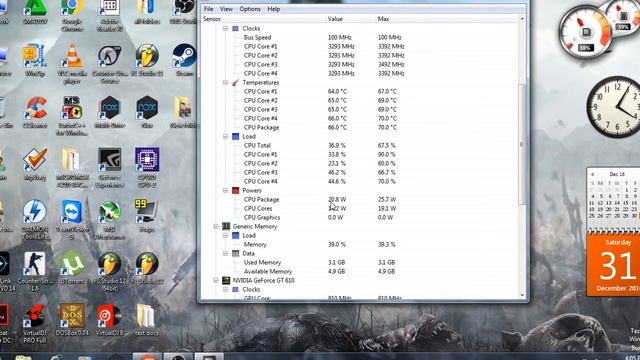Click the sensor list scrollbar up arrow
The width and height of the screenshot is (640, 360).
pyautogui.click(x=522, y=19)
